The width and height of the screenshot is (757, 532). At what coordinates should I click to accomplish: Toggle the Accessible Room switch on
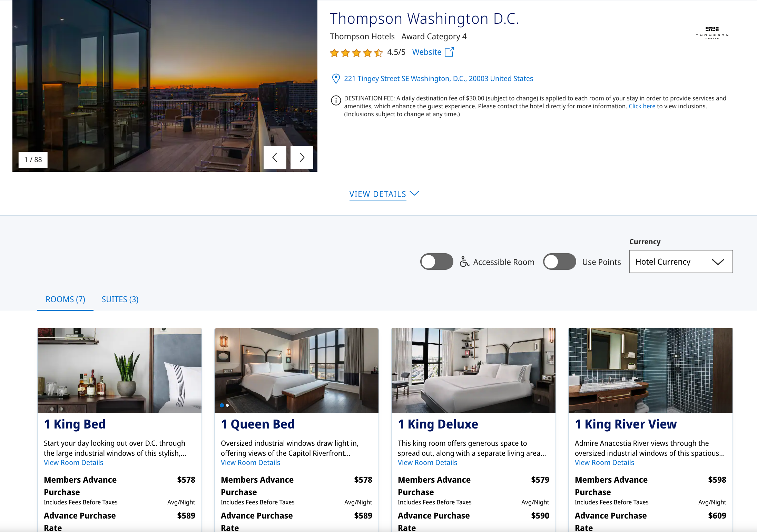coord(438,261)
